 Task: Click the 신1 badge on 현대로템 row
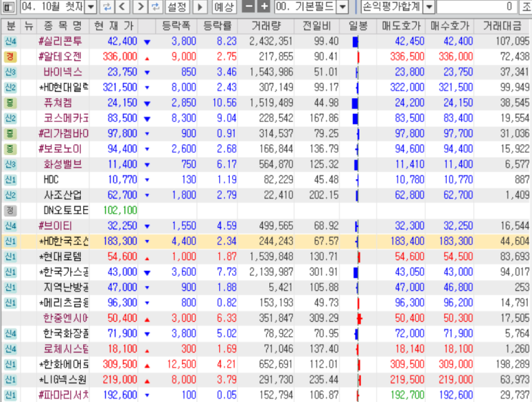[10, 257]
